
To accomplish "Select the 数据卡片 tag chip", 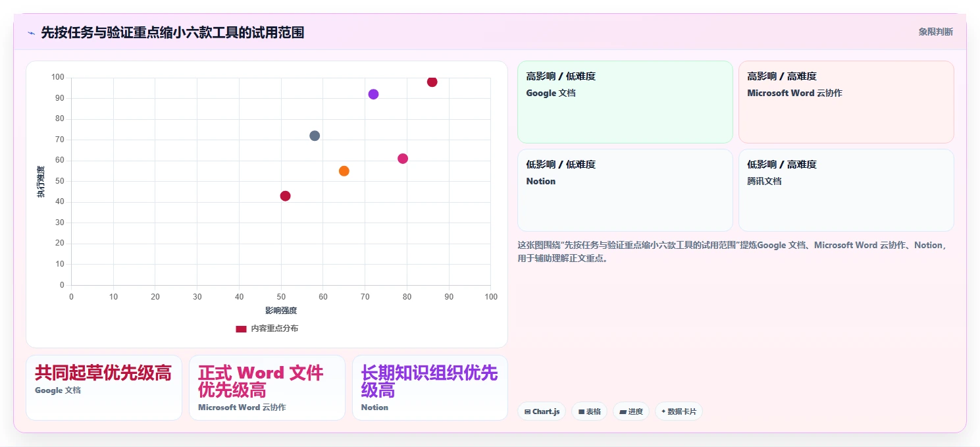I will tap(679, 411).
